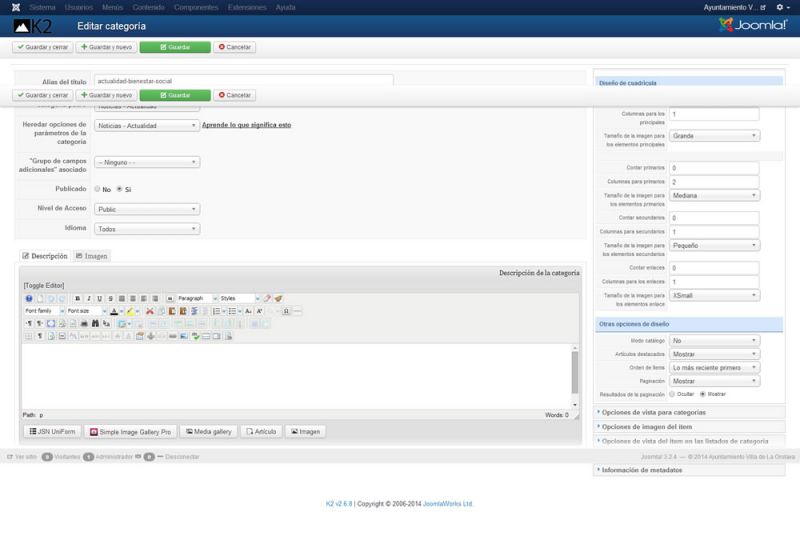The width and height of the screenshot is (800, 560).
Task: Insert a numbered list
Action: pos(216,311)
